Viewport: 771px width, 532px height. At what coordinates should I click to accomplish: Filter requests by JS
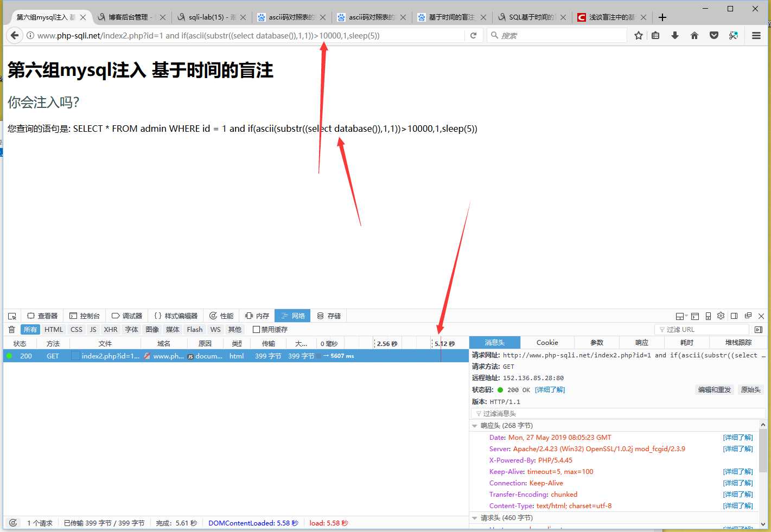point(93,329)
